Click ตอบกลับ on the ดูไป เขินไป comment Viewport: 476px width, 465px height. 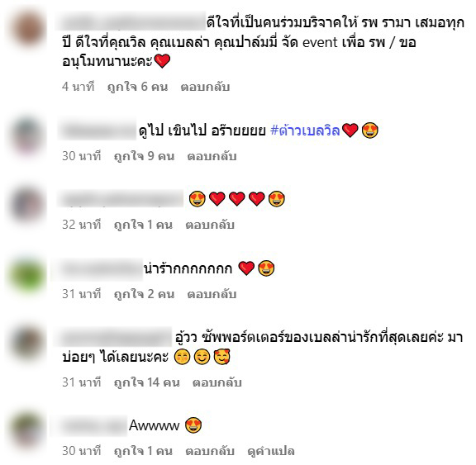coord(212,156)
